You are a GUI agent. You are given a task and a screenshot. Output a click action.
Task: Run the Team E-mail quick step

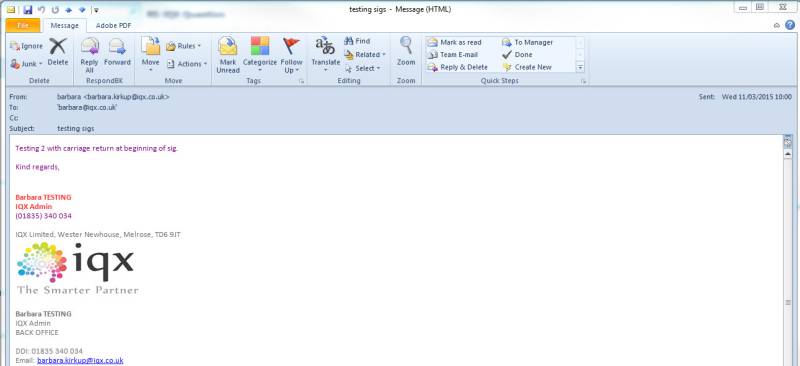pyautogui.click(x=453, y=55)
